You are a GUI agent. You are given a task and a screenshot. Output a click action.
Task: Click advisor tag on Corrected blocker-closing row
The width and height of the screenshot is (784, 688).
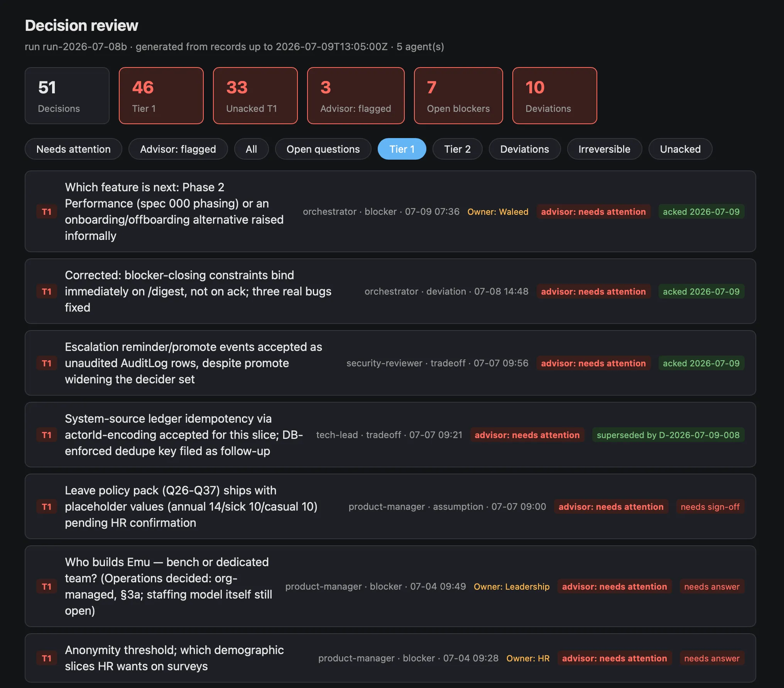point(593,292)
